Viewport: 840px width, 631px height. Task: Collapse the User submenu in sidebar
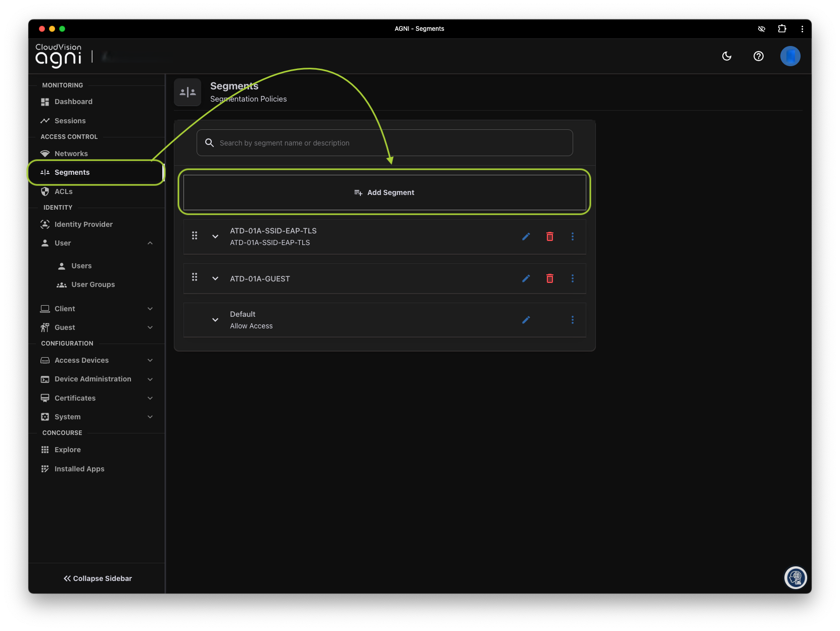coord(150,243)
